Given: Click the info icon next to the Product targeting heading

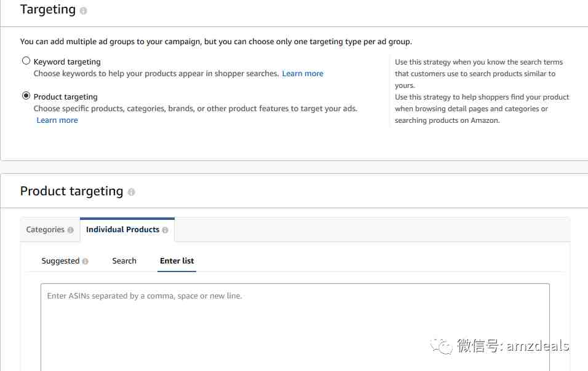Looking at the screenshot, I should click(131, 192).
